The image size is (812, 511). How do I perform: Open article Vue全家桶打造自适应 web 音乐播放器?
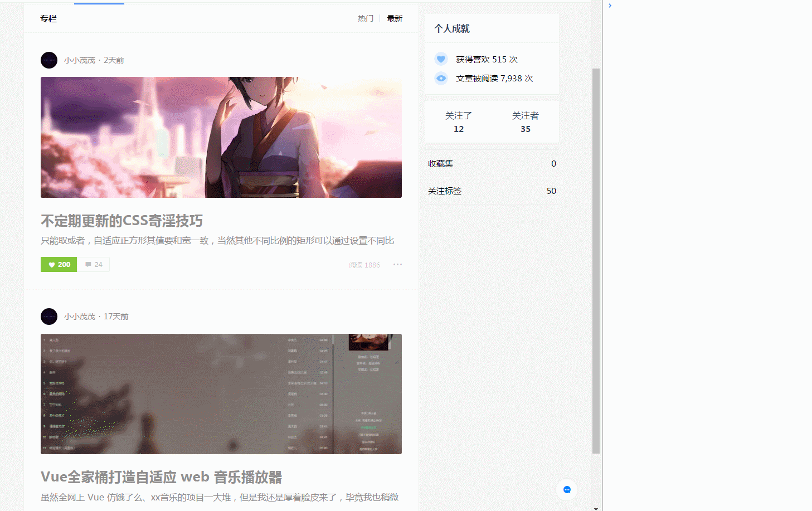161,477
